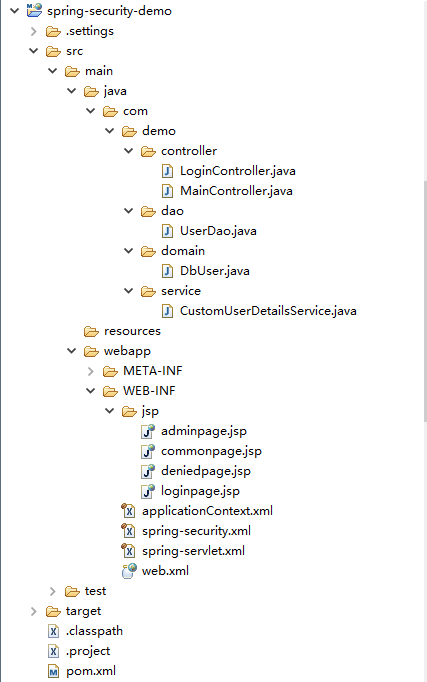This screenshot has width=427, height=682.
Task: Expand the .settings folder
Action: (34, 31)
